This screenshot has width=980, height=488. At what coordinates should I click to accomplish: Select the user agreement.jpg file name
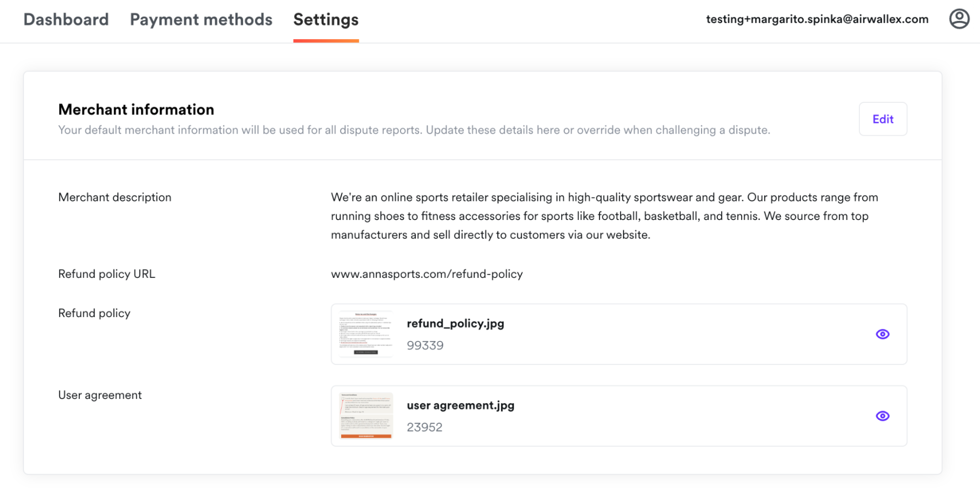[x=460, y=405]
